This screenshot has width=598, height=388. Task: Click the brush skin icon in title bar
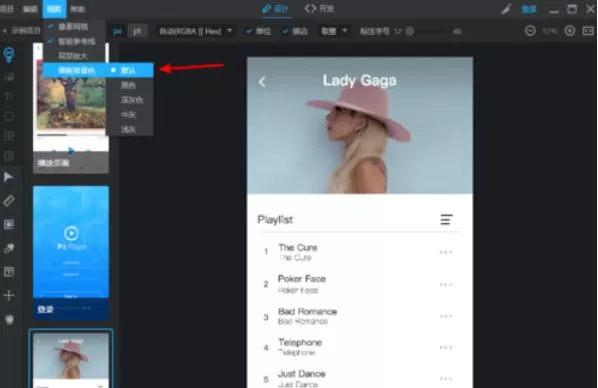[x=506, y=9]
